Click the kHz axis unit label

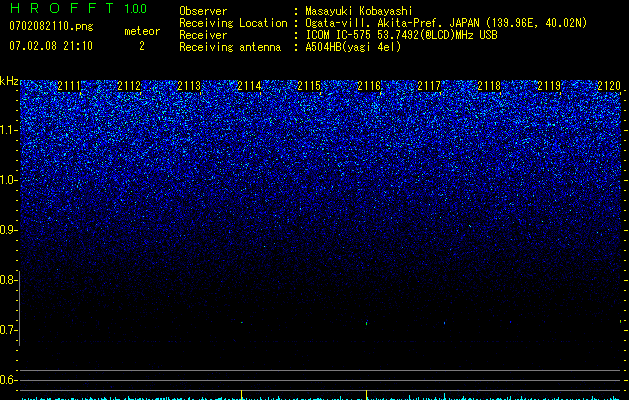pyautogui.click(x=9, y=81)
